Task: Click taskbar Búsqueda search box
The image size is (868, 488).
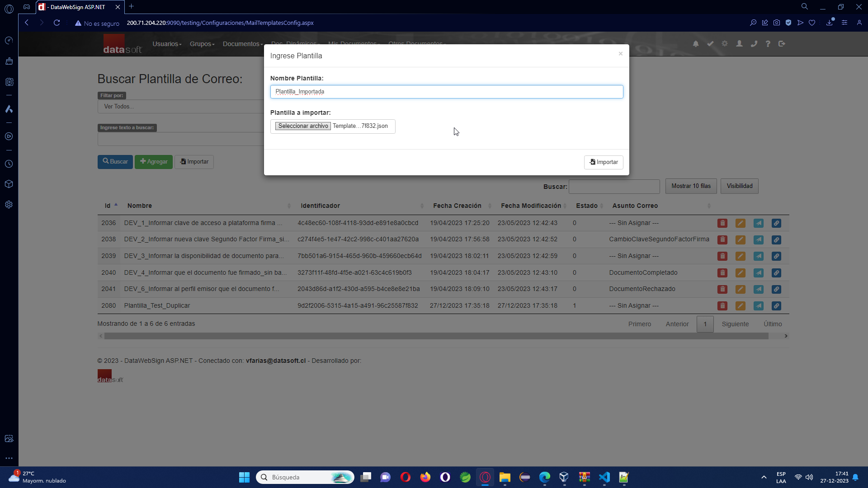Action: point(305,477)
